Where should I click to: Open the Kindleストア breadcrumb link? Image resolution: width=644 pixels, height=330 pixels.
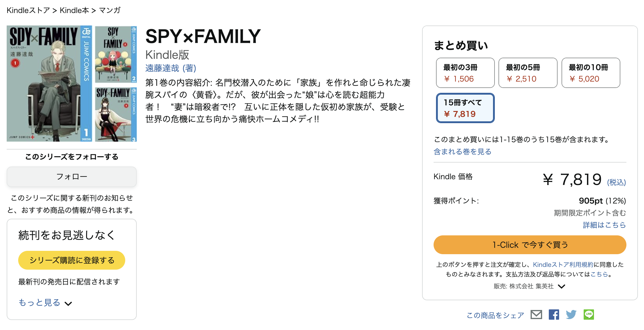click(28, 10)
